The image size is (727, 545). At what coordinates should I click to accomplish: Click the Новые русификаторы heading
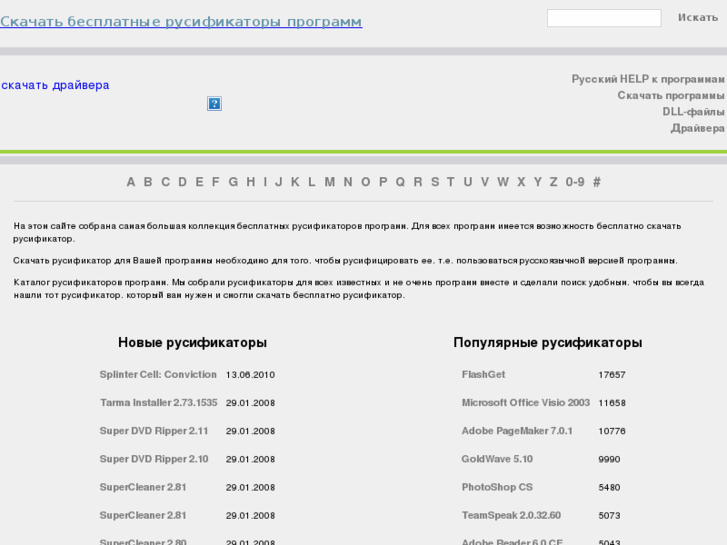pos(192,343)
